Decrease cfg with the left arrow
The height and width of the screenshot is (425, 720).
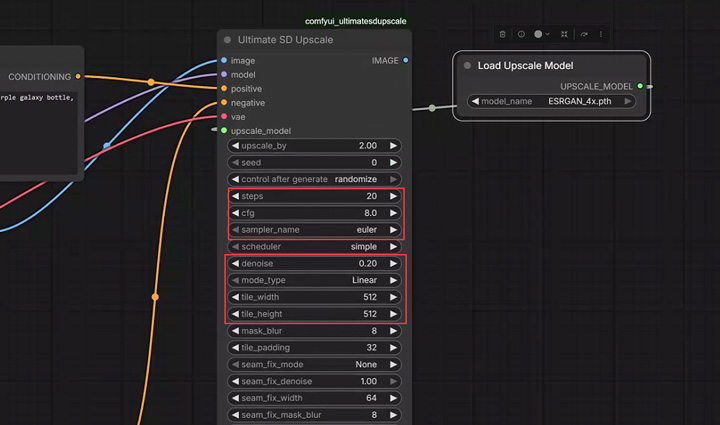point(235,213)
